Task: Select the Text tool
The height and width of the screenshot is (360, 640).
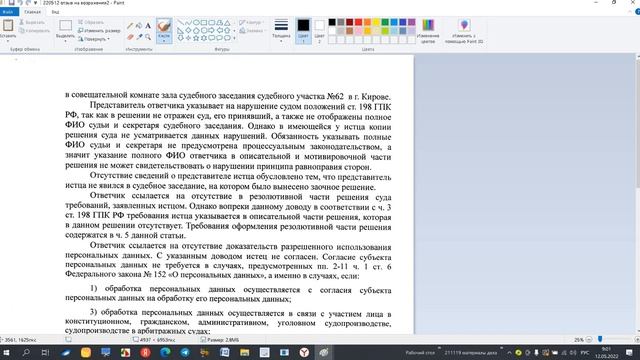Action: coord(148,26)
